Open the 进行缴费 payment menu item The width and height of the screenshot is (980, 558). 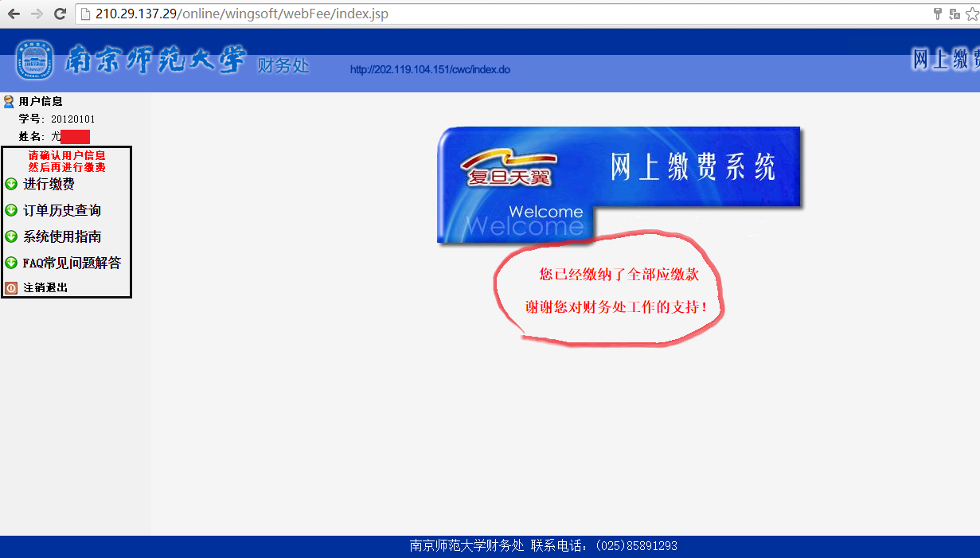(x=49, y=185)
